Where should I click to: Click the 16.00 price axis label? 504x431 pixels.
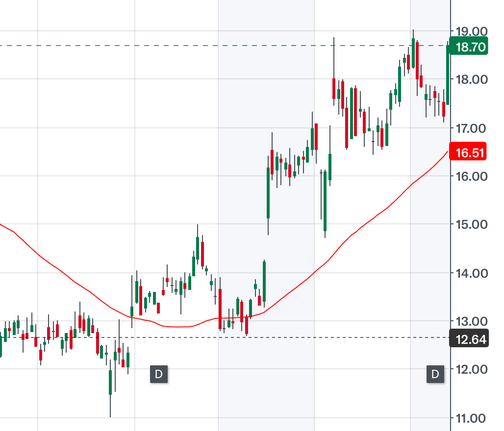472,176
